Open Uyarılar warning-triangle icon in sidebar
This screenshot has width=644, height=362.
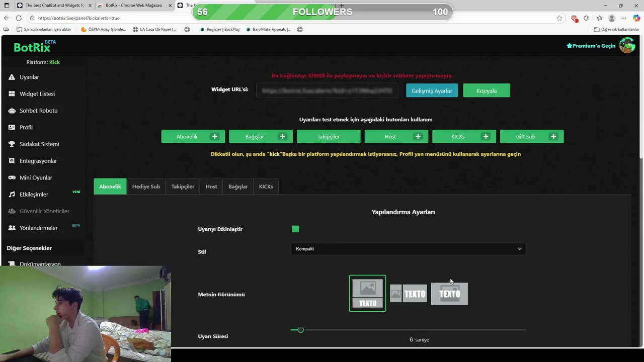(x=12, y=77)
